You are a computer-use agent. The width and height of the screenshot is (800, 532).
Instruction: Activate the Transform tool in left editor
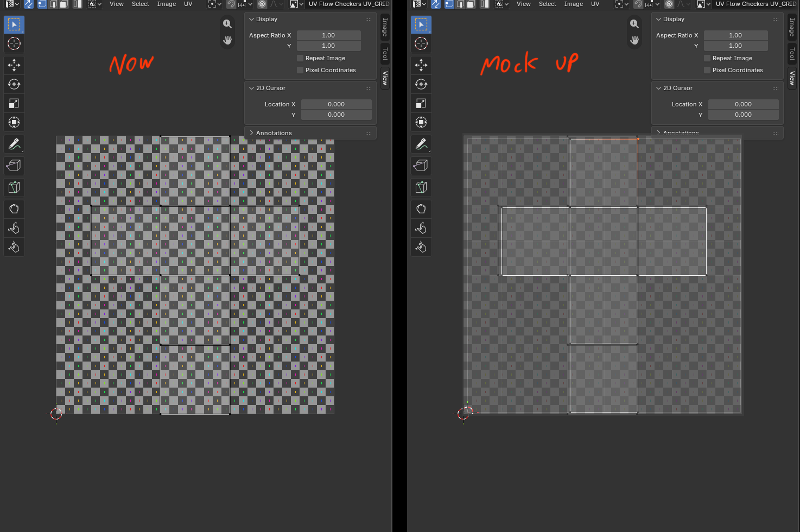point(14,122)
